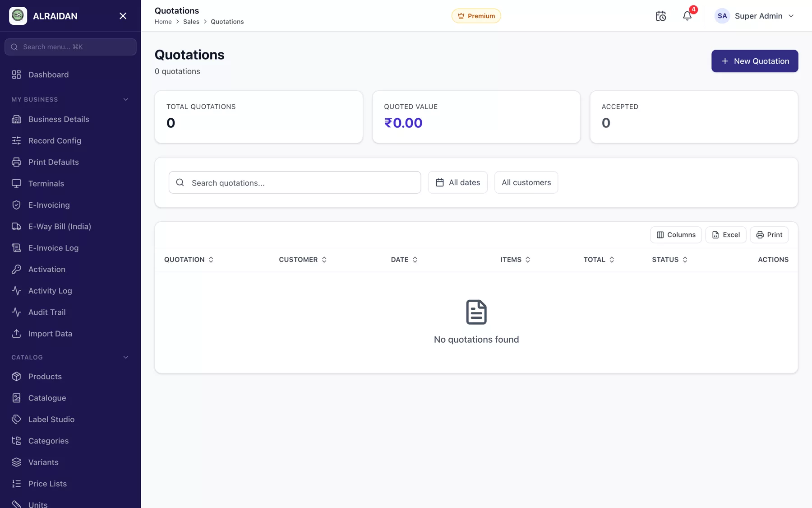Image resolution: width=812 pixels, height=508 pixels.
Task: Click the ALRAIDAN logo icon
Action: tap(18, 16)
